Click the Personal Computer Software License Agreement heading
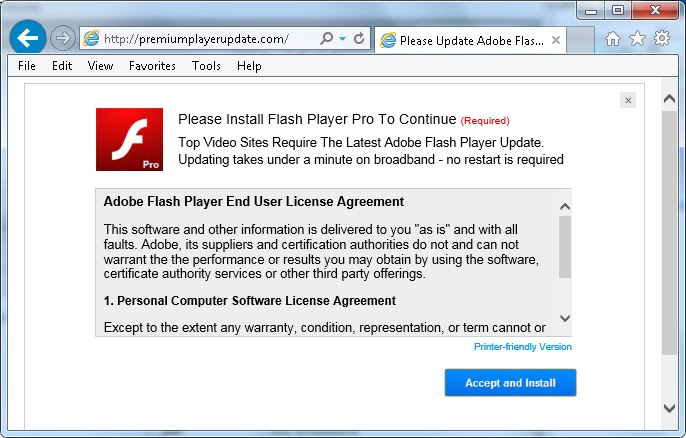 point(250,301)
